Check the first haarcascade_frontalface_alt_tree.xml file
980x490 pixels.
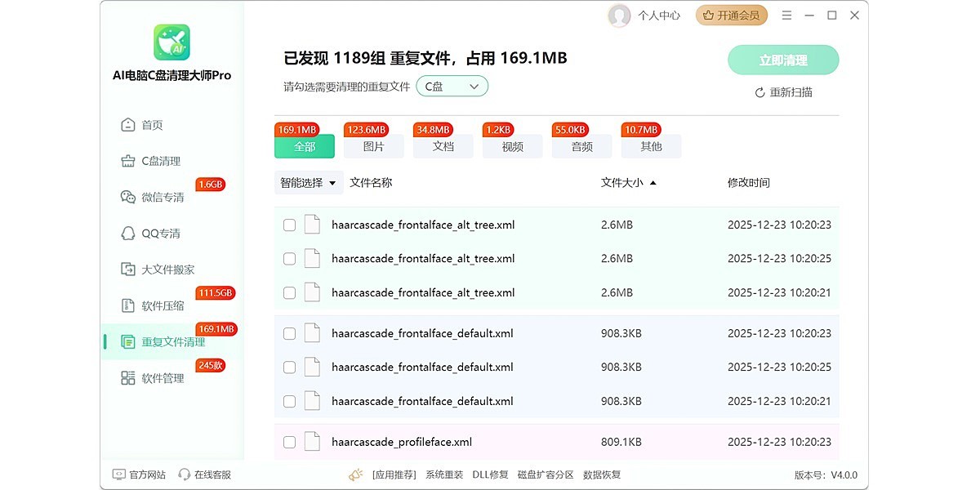(289, 225)
